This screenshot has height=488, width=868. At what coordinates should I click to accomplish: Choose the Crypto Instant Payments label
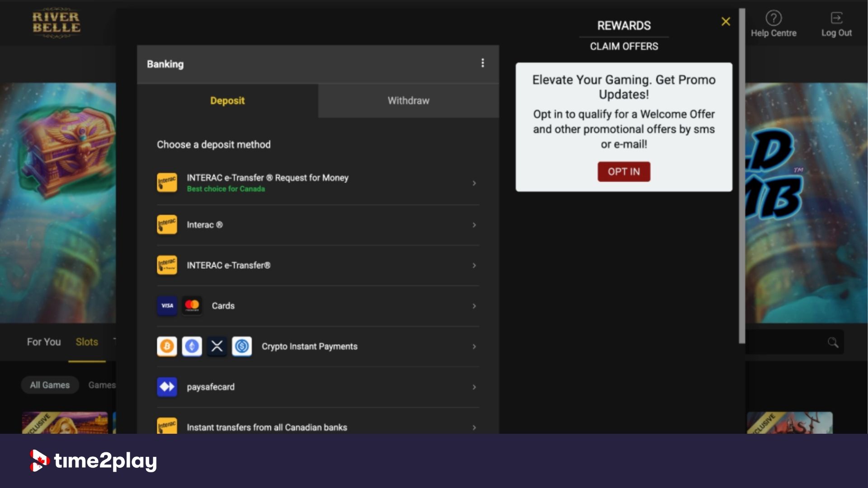[310, 347]
